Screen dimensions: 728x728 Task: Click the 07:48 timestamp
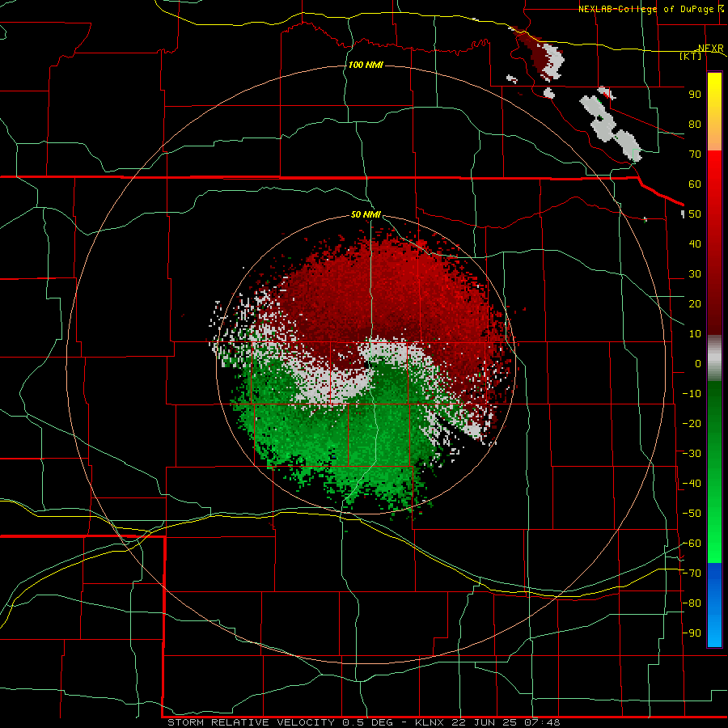pyautogui.click(x=542, y=722)
